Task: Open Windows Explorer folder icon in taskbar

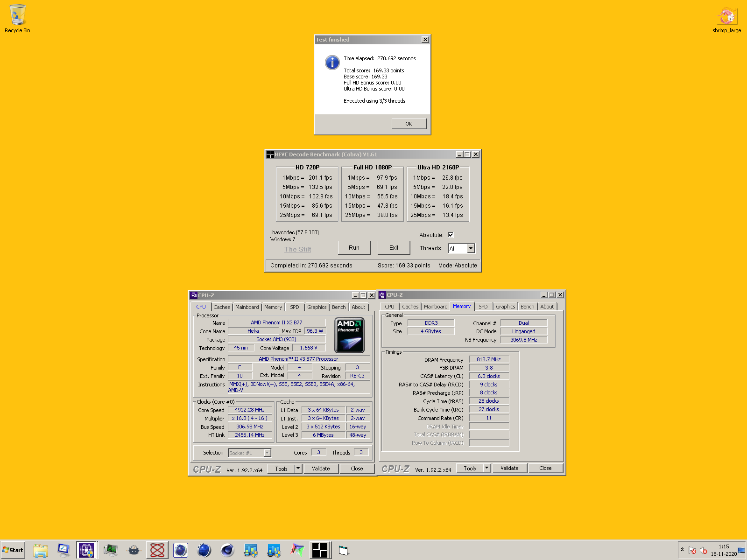Action: pos(41,550)
